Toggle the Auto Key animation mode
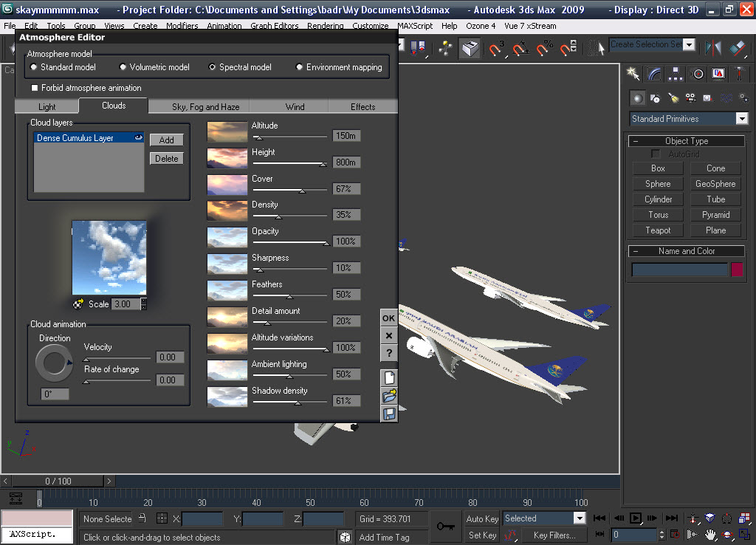 pos(482,519)
